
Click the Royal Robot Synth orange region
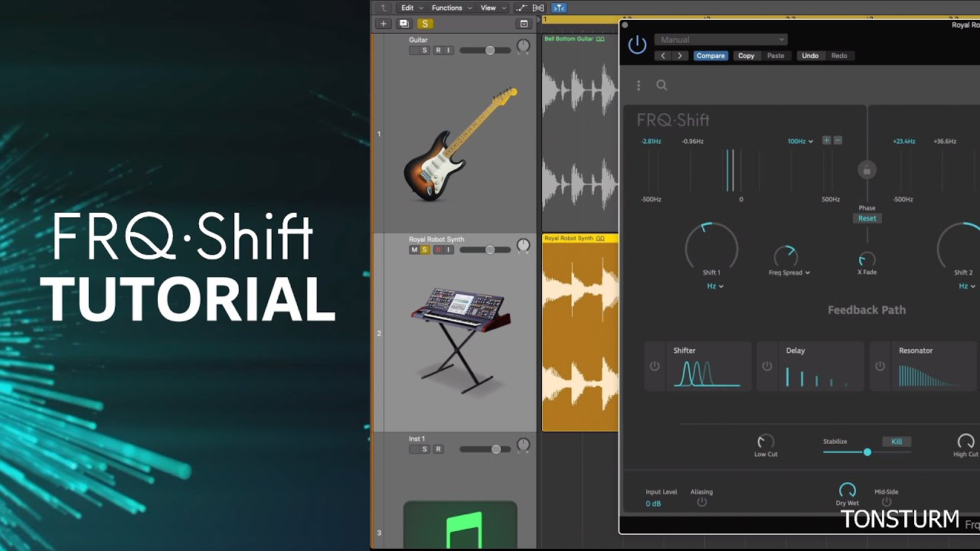point(580,333)
